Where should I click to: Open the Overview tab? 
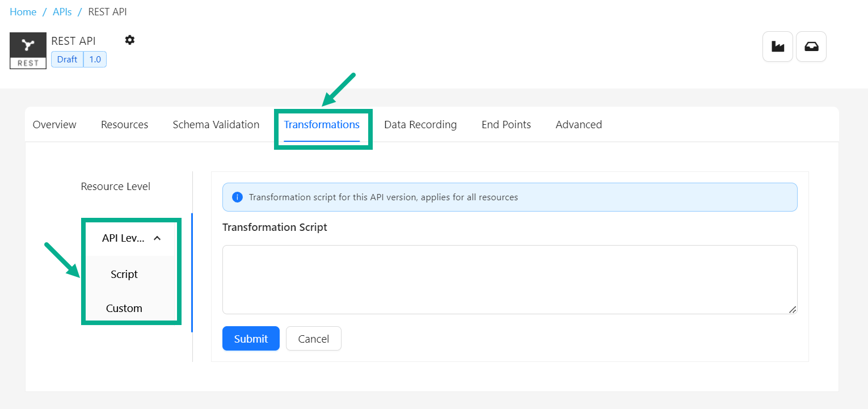click(54, 125)
